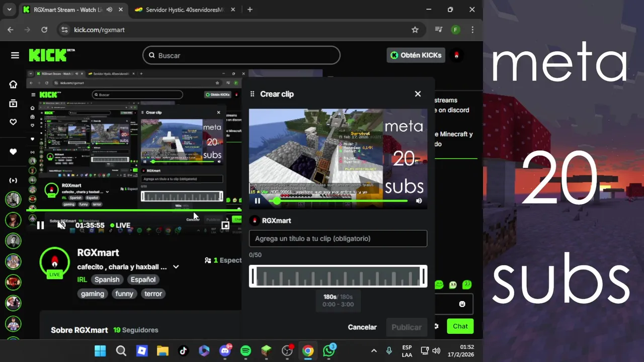Open the Browse icon in the Kick sidebar
This screenshot has height=362, width=644.
13,103
